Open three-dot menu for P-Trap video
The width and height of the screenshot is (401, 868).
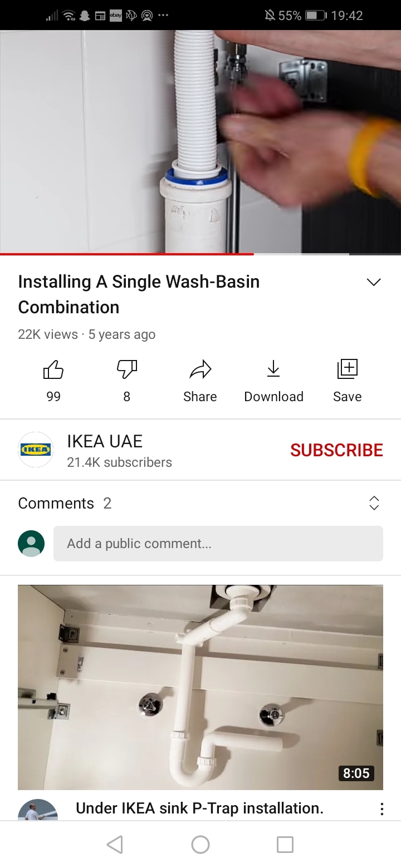pos(382,809)
